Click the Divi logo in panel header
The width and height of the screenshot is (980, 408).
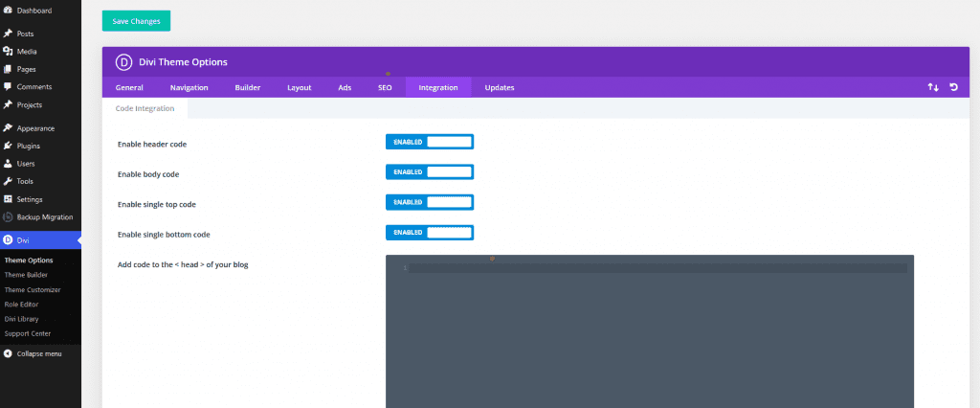[123, 62]
